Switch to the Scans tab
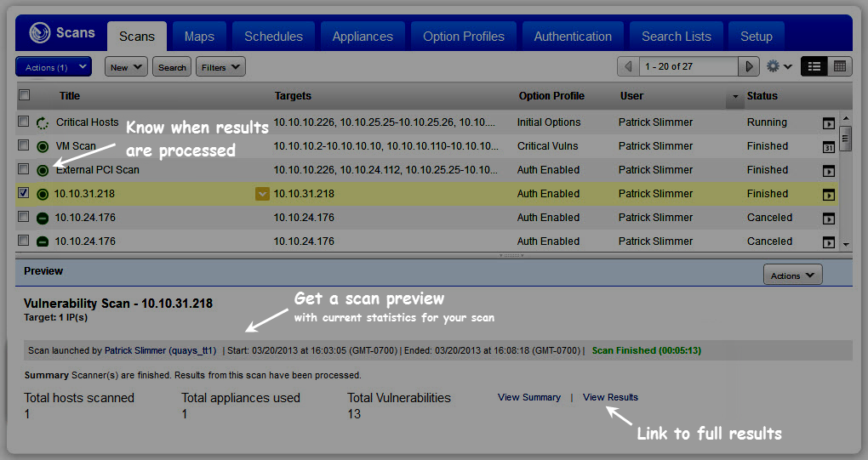The height and width of the screenshot is (460, 868). [x=137, y=37]
